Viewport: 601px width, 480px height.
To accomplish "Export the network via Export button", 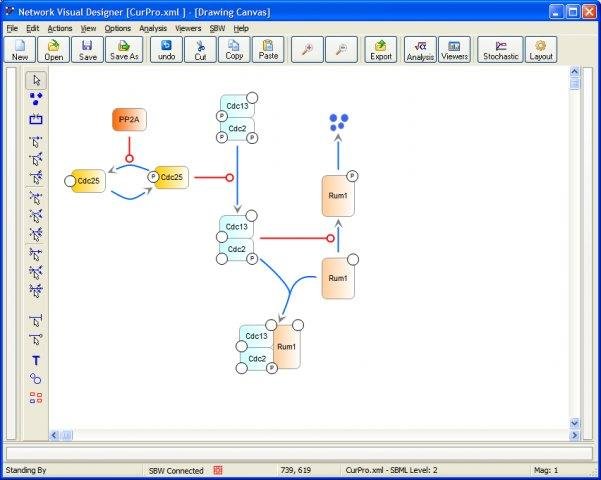I will point(381,50).
